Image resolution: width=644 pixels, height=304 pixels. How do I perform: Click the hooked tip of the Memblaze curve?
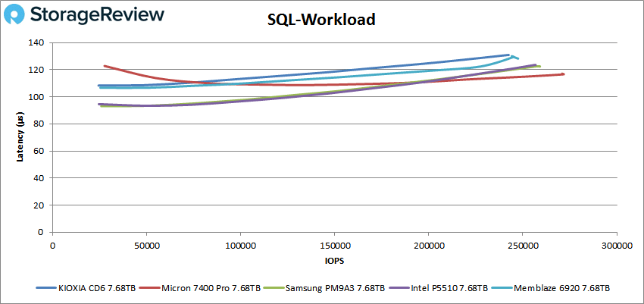pos(514,57)
